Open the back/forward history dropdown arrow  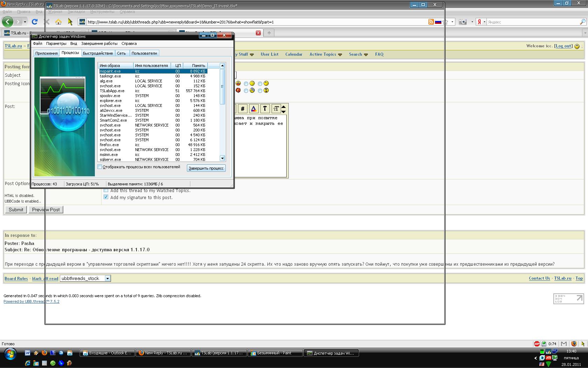point(25,22)
